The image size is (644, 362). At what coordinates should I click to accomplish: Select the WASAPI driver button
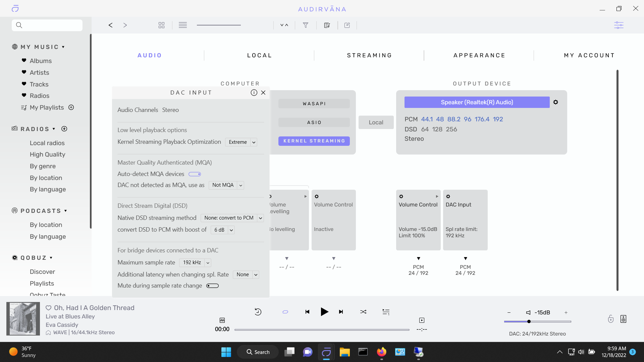point(314,104)
